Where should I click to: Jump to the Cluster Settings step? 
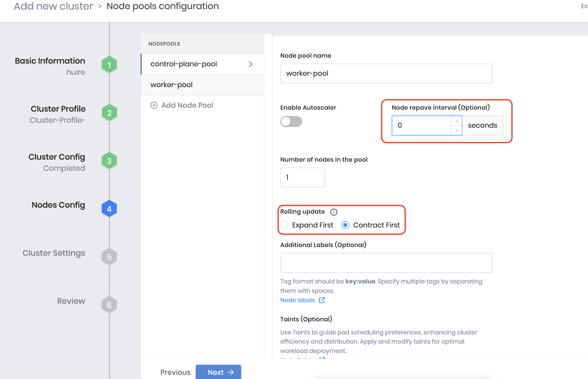(x=109, y=256)
